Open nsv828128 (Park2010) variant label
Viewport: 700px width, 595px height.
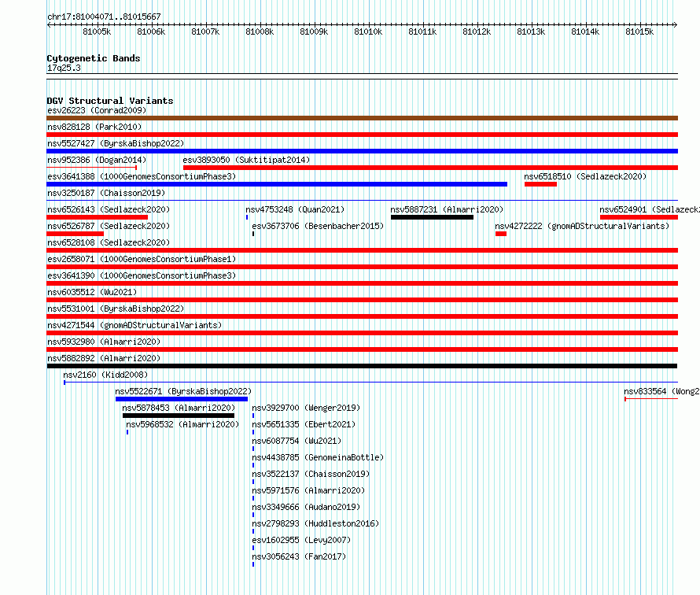tap(94, 127)
